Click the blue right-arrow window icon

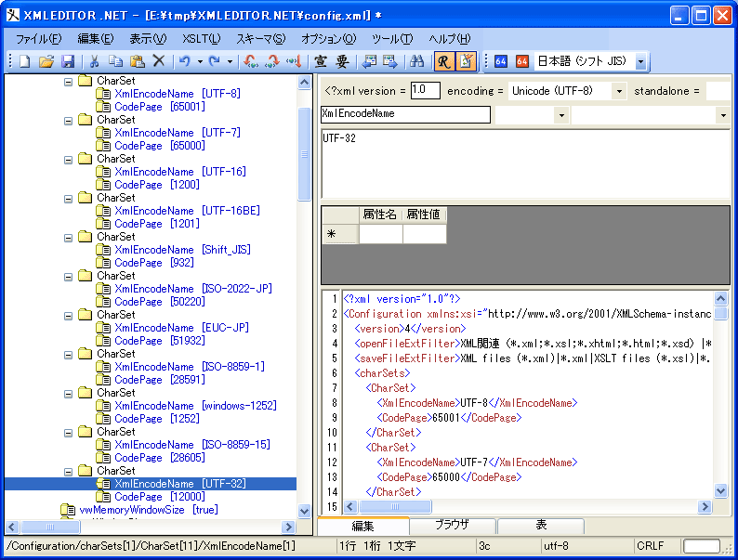(x=390, y=61)
